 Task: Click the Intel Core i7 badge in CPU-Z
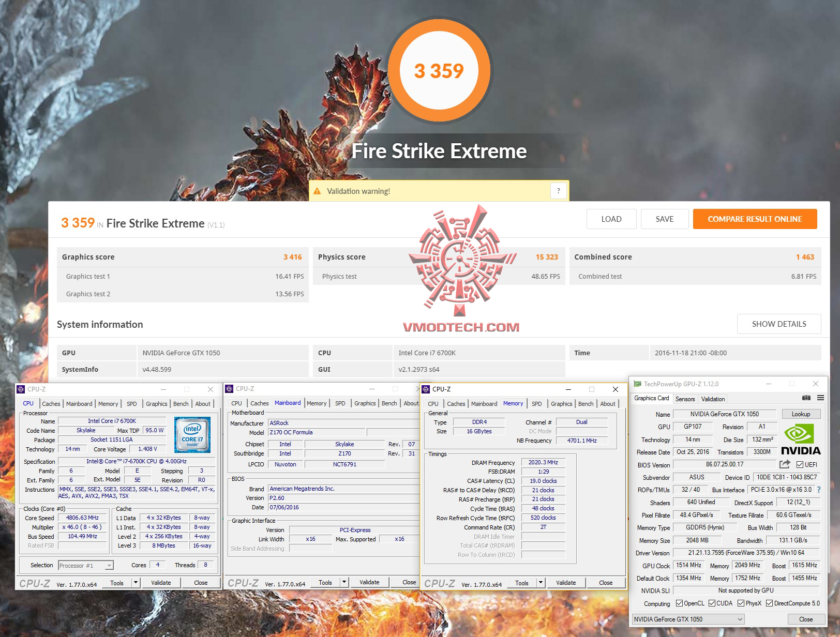(x=192, y=435)
